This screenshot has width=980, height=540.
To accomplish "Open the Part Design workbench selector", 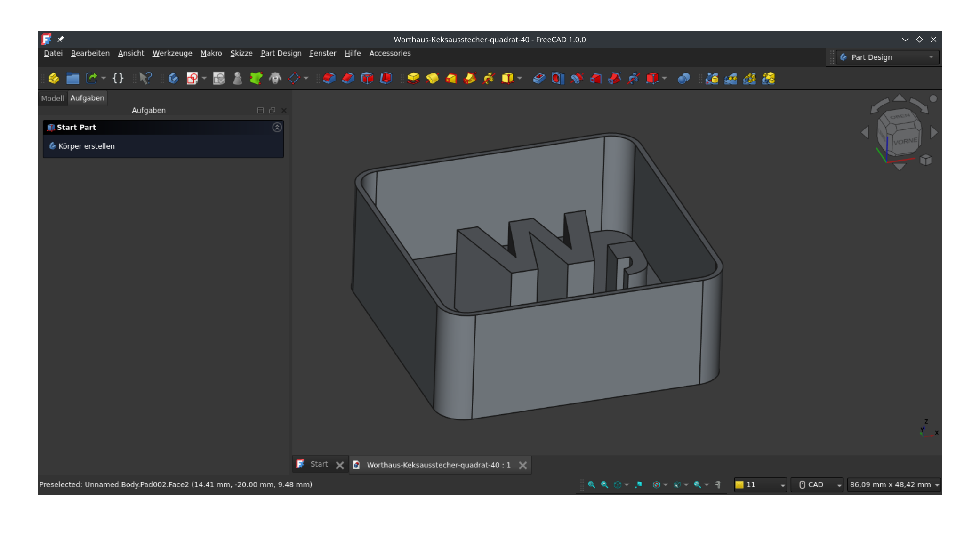I will (x=888, y=57).
